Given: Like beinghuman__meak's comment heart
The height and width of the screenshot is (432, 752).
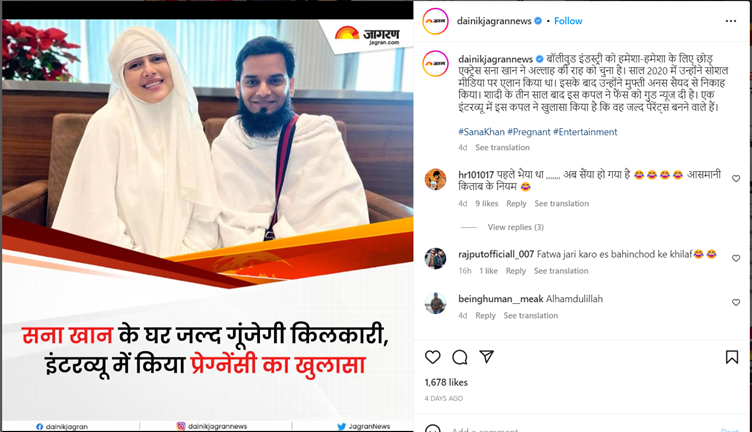Looking at the screenshot, I should [736, 302].
